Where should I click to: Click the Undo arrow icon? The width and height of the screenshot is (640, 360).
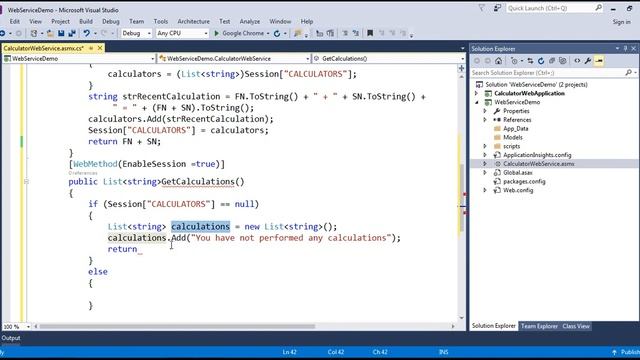[87, 33]
